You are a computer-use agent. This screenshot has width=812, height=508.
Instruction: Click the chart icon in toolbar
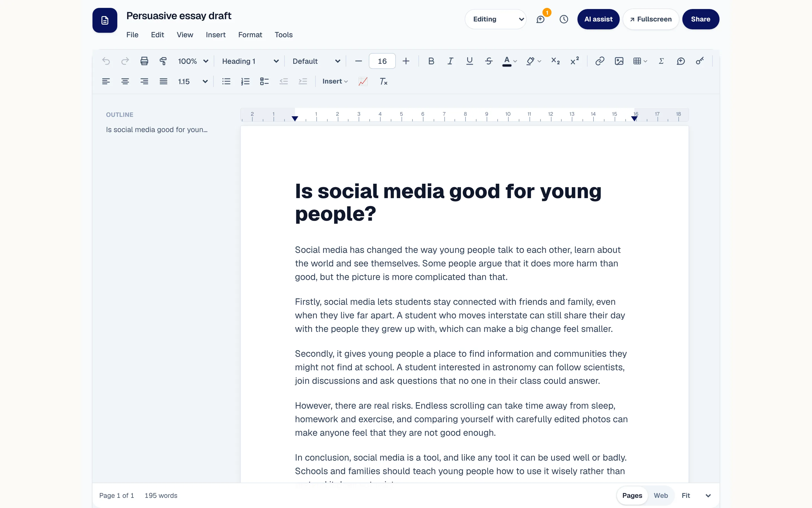363,81
